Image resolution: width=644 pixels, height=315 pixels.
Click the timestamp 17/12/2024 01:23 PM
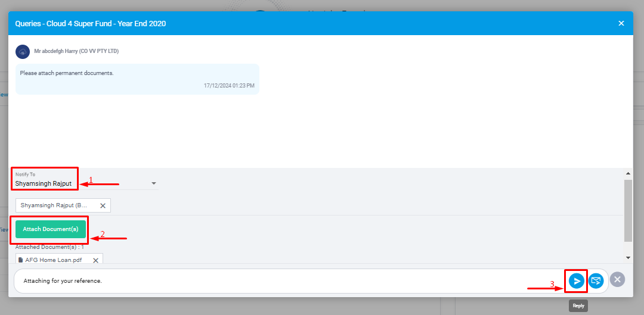click(x=229, y=86)
